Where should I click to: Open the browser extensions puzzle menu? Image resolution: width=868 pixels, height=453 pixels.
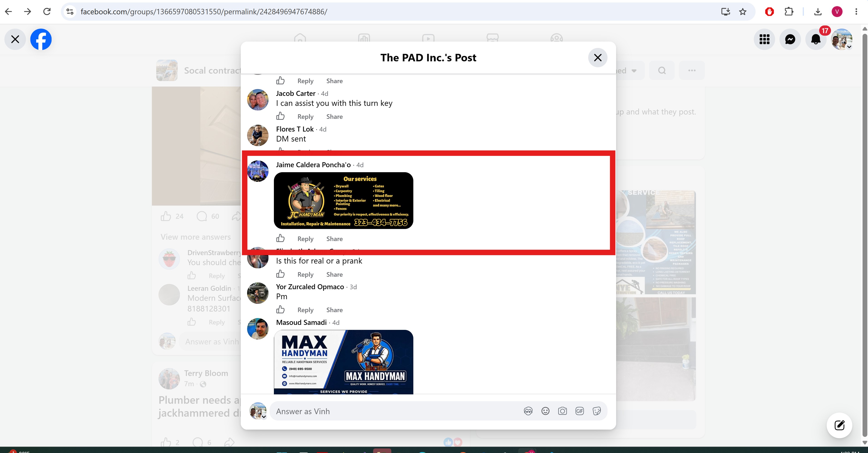[x=789, y=11]
